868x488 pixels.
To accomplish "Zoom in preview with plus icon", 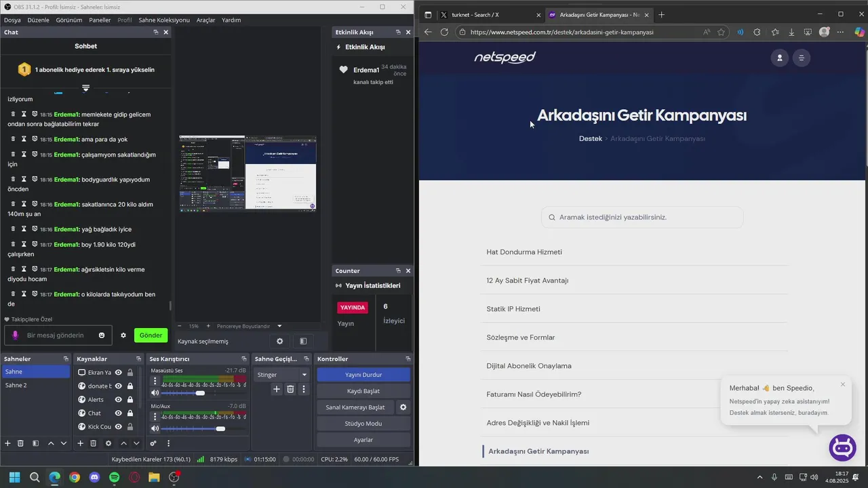I will click(208, 326).
